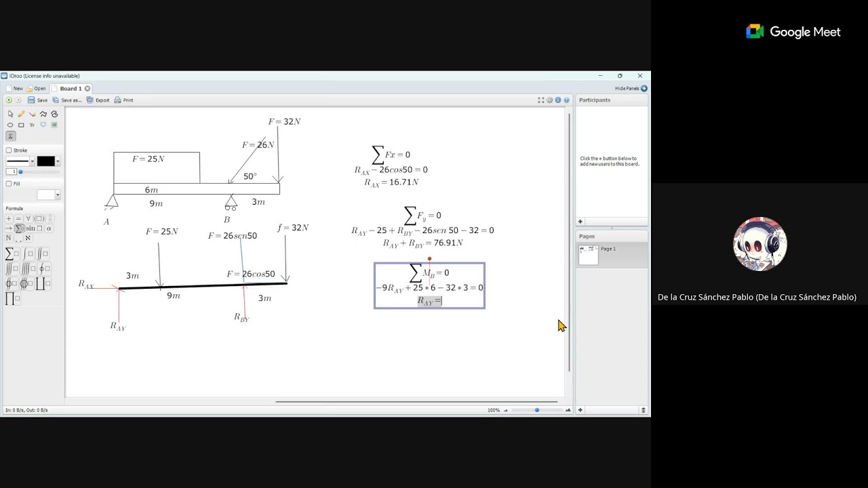
Task: Insert a single integral symbol
Action: (x=27, y=253)
